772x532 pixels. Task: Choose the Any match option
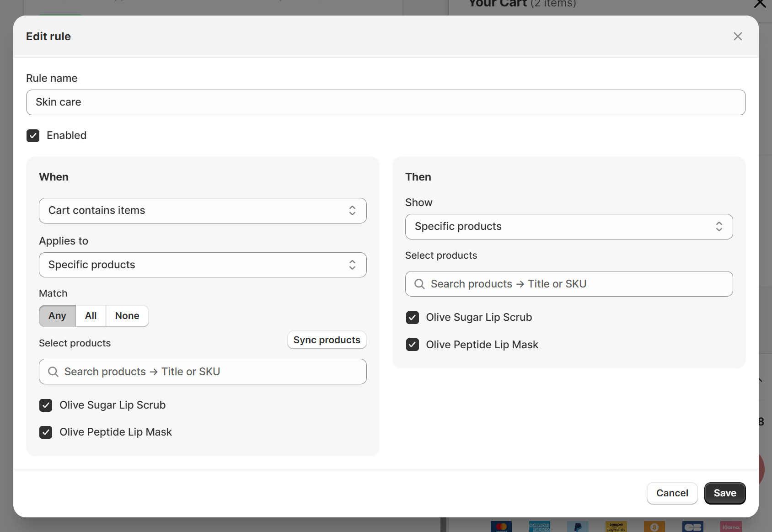[x=57, y=316]
